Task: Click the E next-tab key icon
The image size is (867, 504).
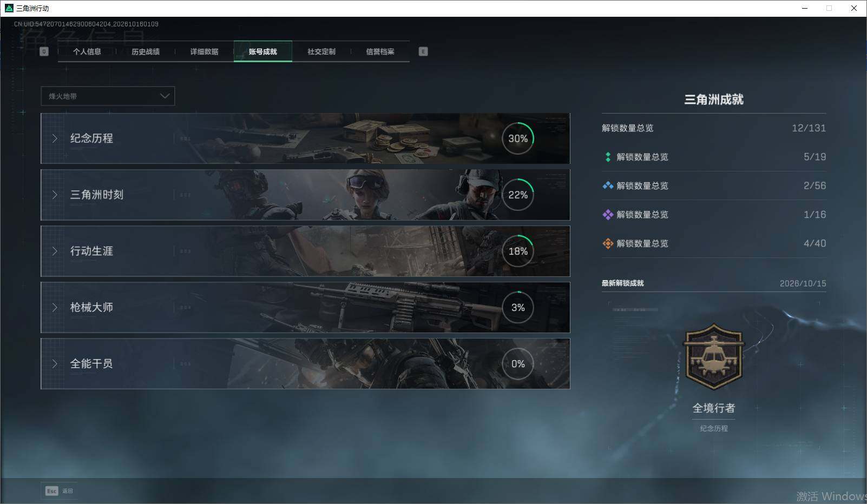Action: pos(423,51)
